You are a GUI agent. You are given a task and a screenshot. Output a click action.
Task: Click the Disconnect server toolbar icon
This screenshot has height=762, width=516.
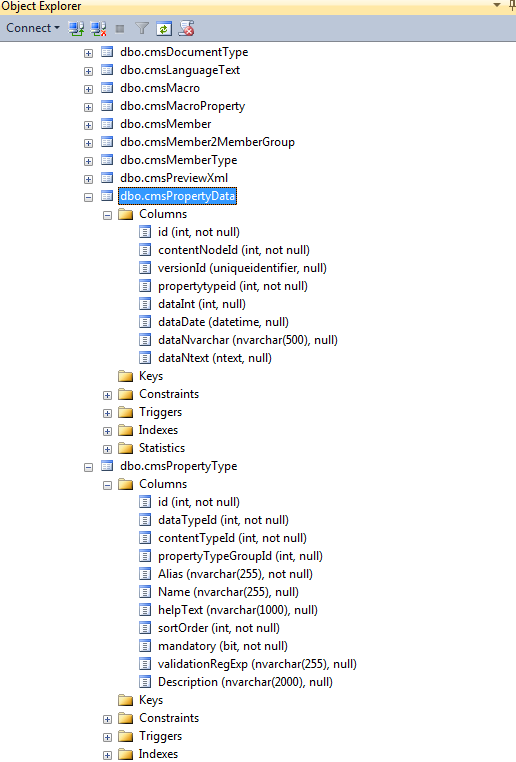pos(99,29)
